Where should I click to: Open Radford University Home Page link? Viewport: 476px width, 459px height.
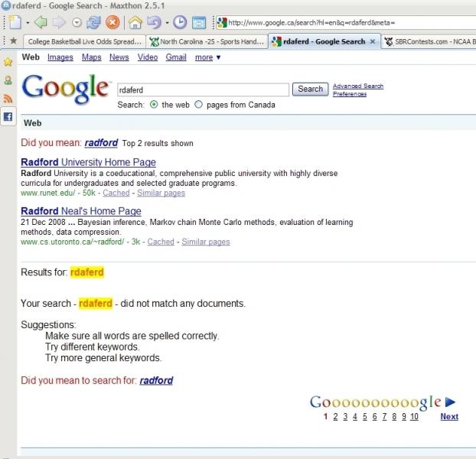[88, 162]
